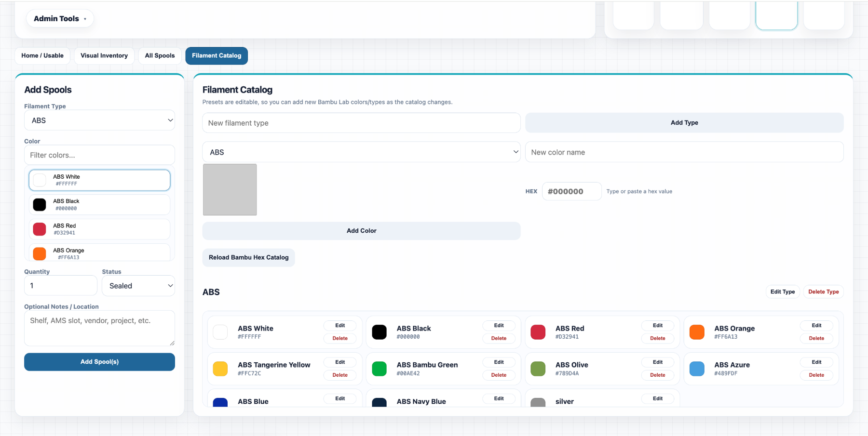Viewport: 868px width, 436px height.
Task: Open the Admin Tools dropdown
Action: pos(59,19)
